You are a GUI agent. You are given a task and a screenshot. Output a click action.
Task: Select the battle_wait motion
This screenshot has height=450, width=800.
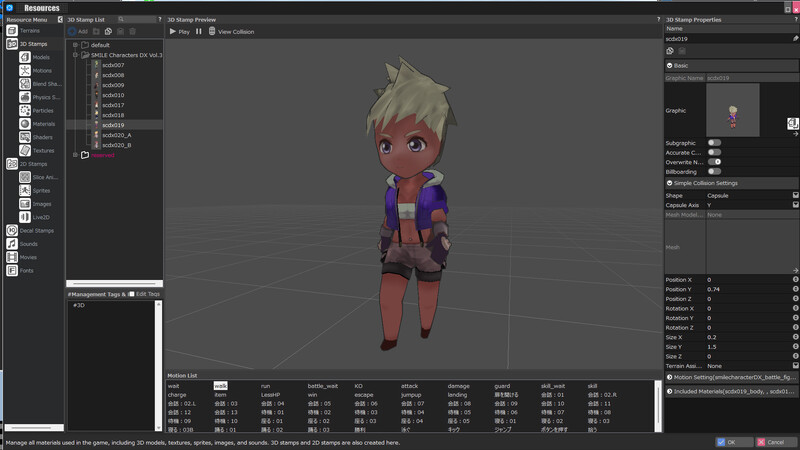click(322, 386)
